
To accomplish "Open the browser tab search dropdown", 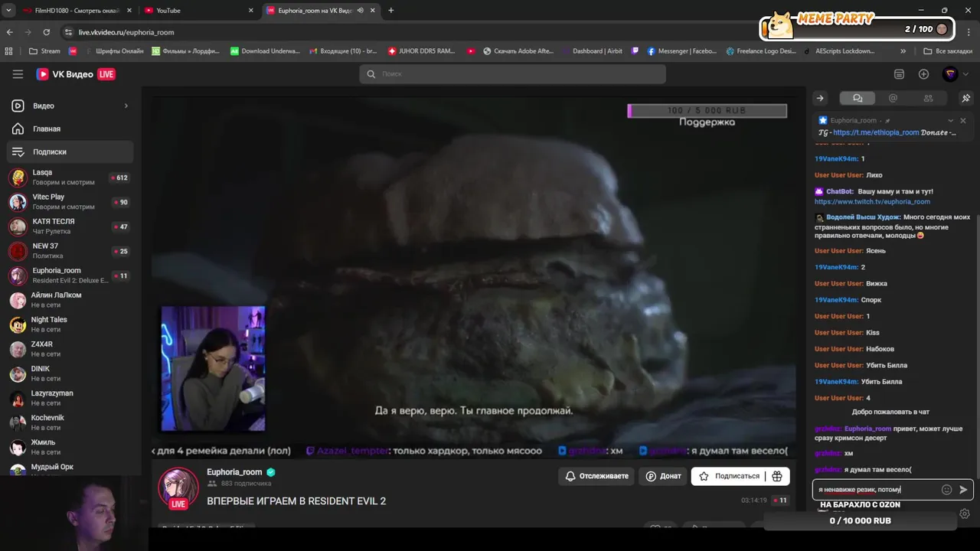I will pos(8,10).
